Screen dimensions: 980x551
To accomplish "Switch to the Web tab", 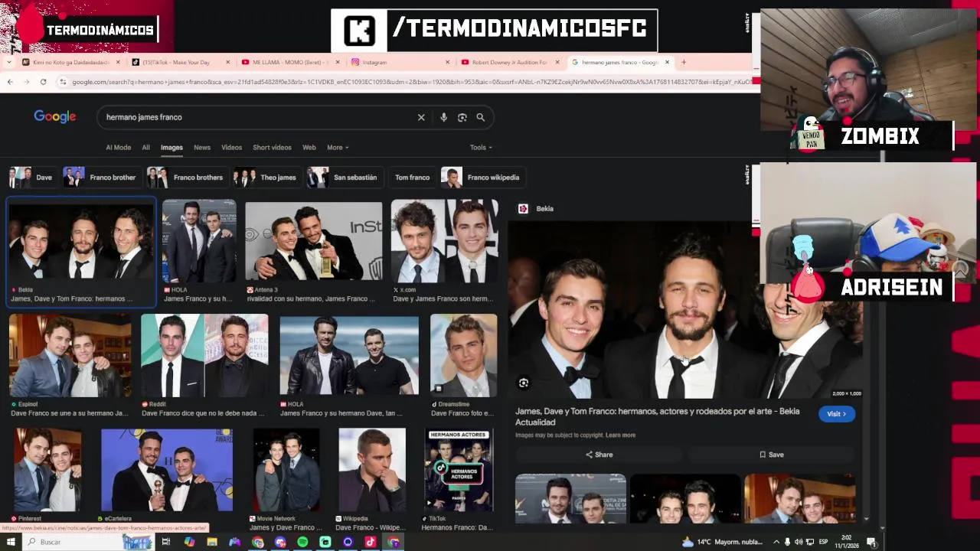I will point(309,147).
